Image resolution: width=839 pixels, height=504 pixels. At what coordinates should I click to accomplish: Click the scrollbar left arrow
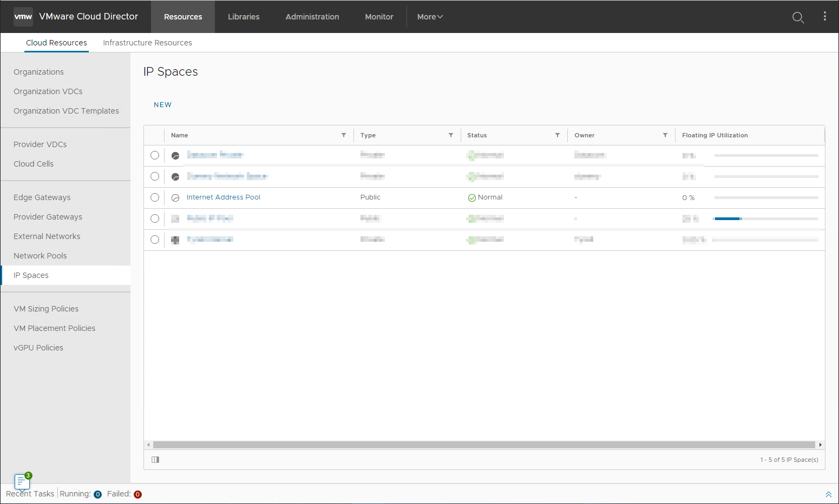click(x=148, y=445)
